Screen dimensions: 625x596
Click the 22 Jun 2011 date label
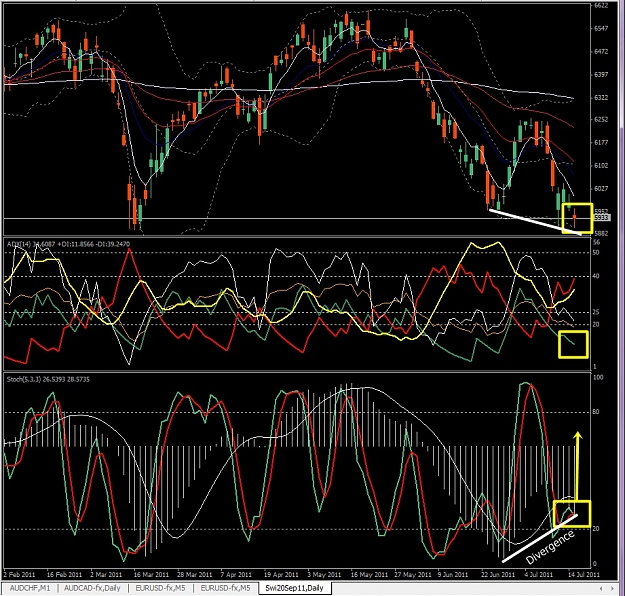tap(498, 574)
